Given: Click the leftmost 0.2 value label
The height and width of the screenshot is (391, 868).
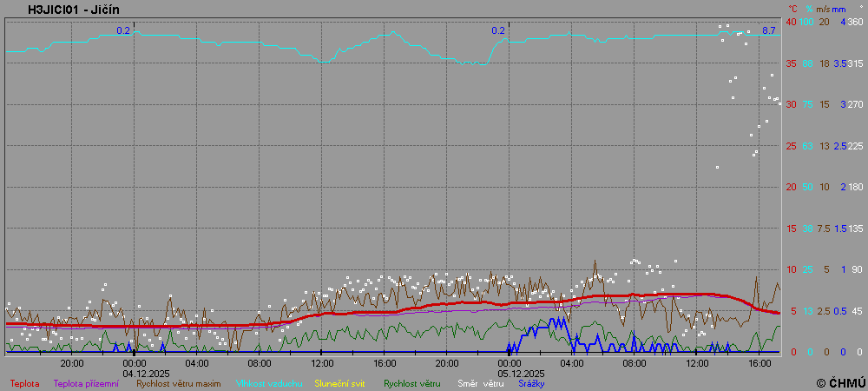Looking at the screenshot, I should [123, 30].
